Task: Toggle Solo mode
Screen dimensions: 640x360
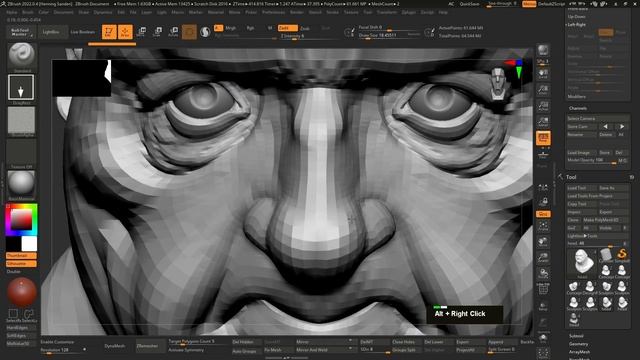Action: [x=543, y=337]
